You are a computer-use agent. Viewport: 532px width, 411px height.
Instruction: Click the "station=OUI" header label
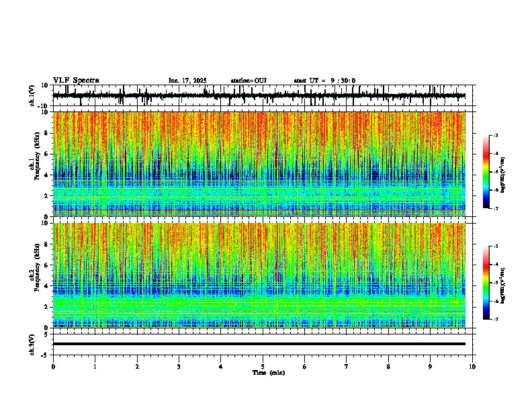(249, 81)
